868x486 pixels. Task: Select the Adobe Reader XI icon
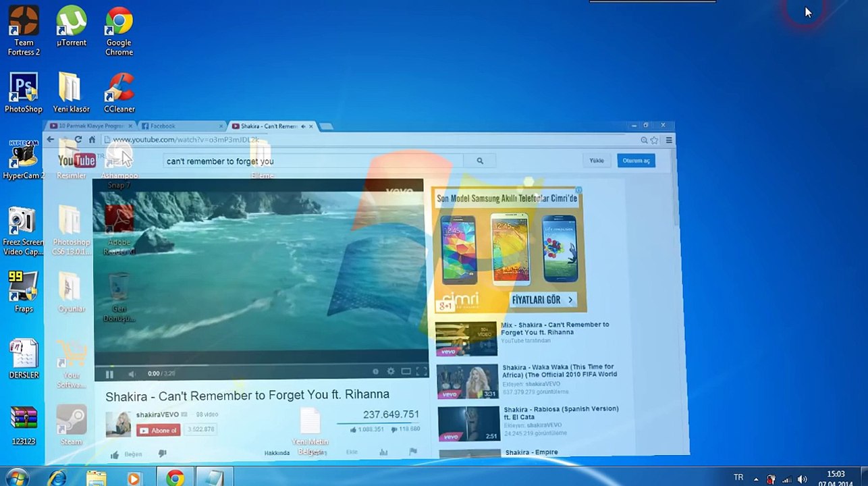point(119,231)
